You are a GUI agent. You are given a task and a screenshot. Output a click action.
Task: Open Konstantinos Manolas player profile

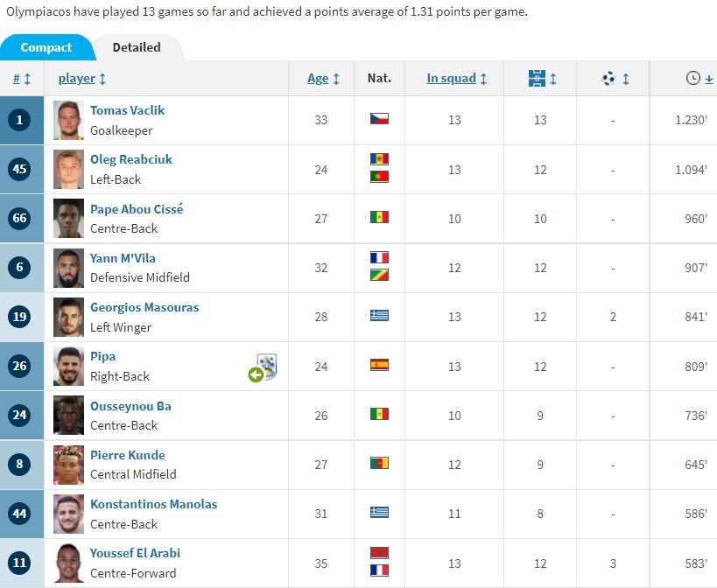154,504
